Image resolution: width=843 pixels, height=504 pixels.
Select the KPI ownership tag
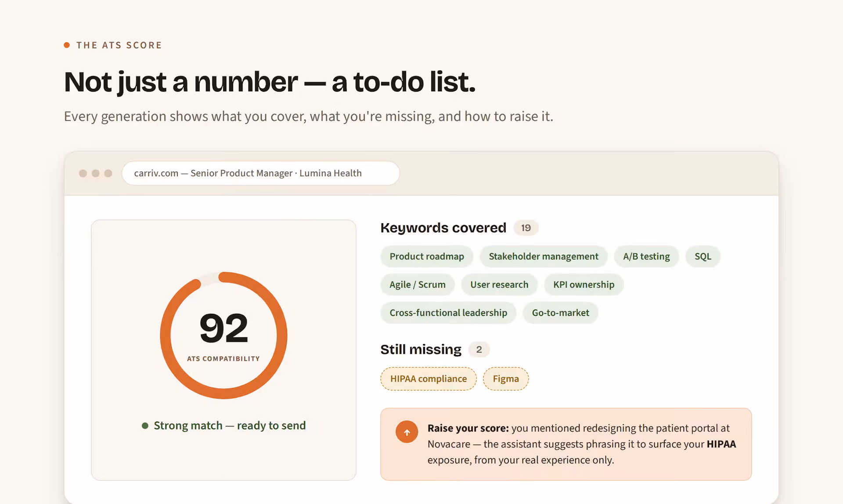pos(584,285)
